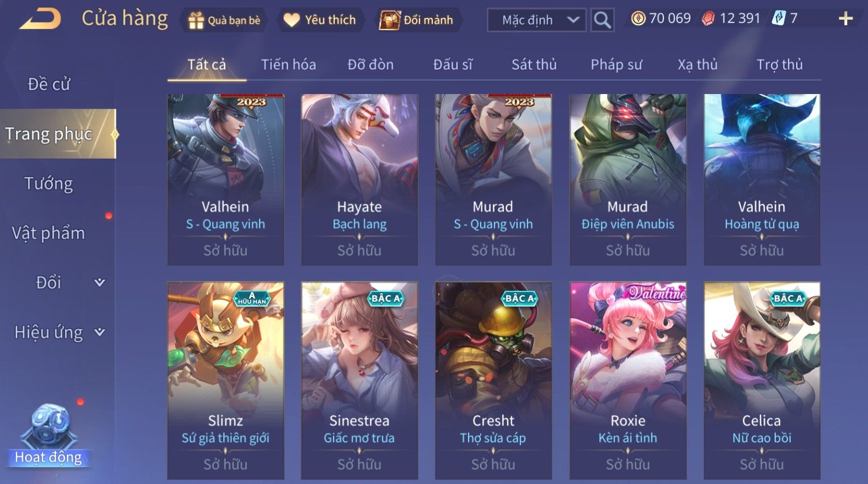Screen dimensions: 868x484
Task: Open the Yêu thích heart icon
Action: pos(292,20)
